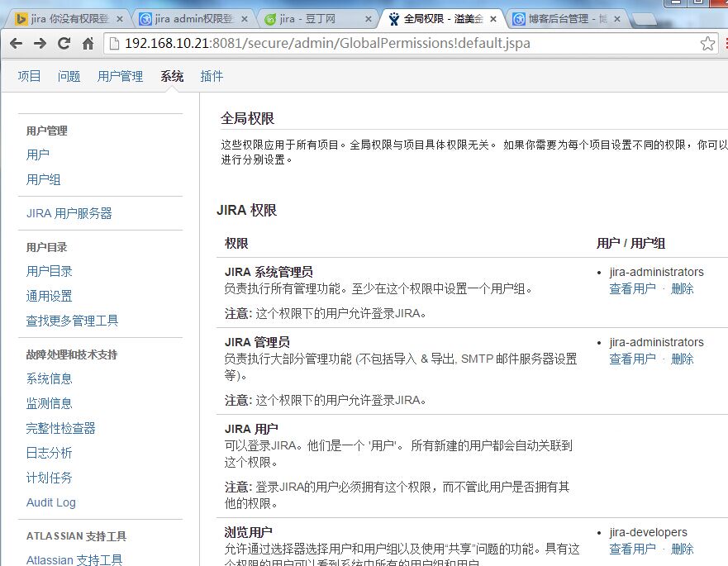Close the jira - 豆丁网 tab
The width and height of the screenshot is (728, 566).
click(369, 18)
